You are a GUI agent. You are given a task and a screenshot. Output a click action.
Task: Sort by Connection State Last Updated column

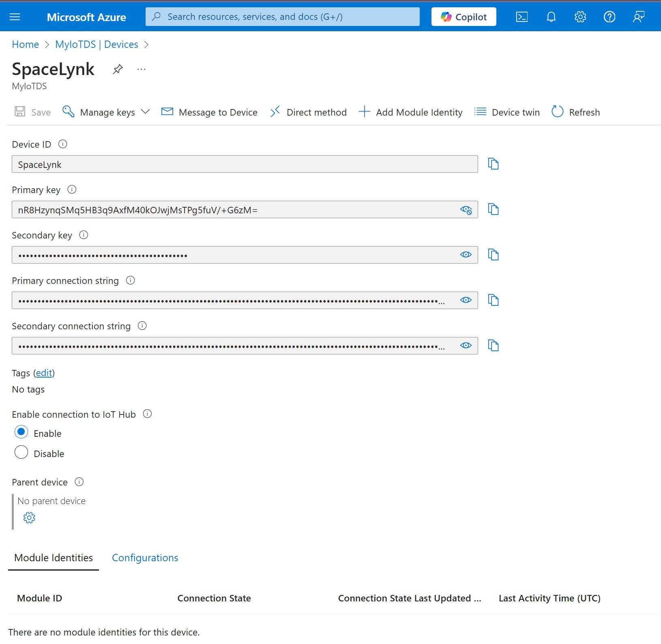(x=410, y=598)
